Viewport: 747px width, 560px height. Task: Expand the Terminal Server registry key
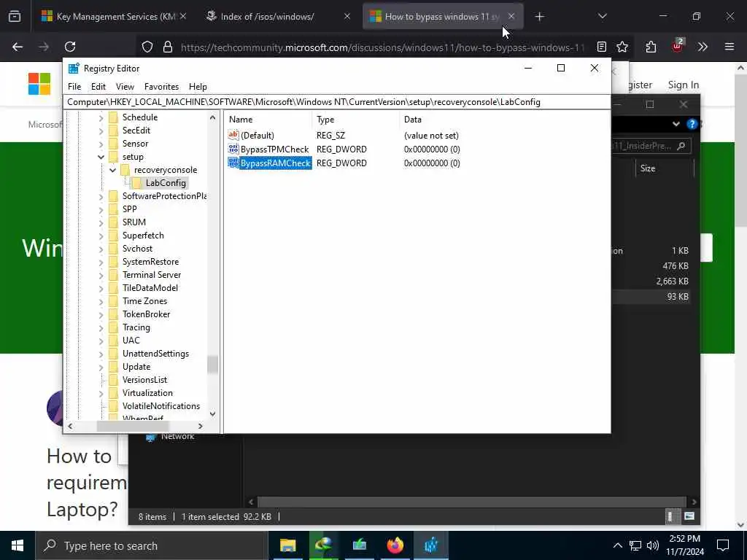click(101, 275)
